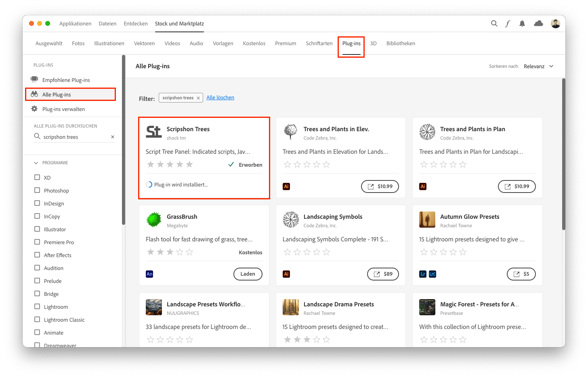Click the Landscape Drama Presets thumbnail
The height and width of the screenshot is (377, 588).
coord(291,307)
